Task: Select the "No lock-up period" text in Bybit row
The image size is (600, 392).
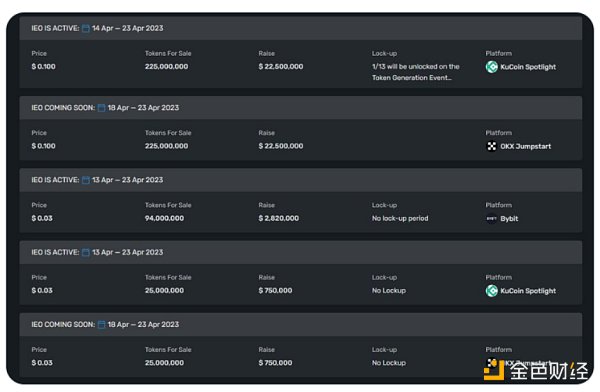Action: (400, 218)
